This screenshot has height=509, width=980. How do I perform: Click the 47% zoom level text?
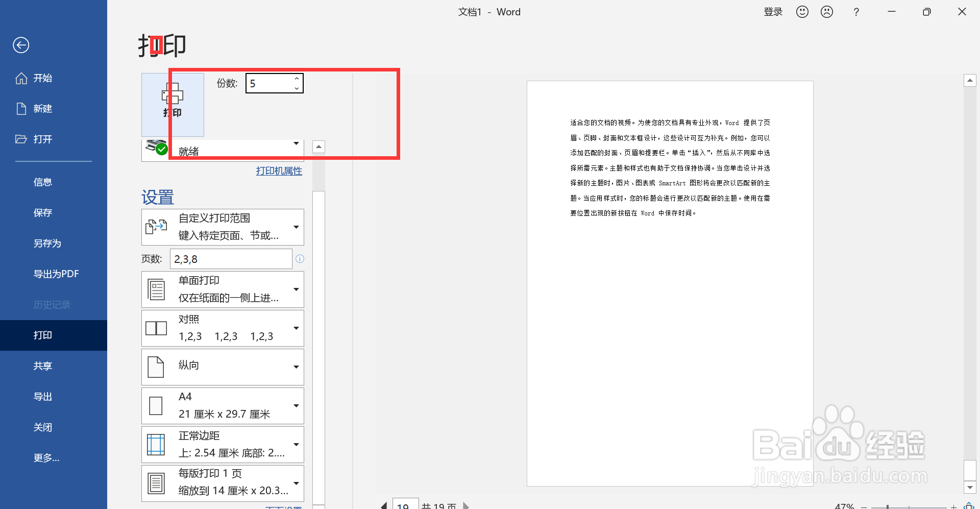click(844, 506)
